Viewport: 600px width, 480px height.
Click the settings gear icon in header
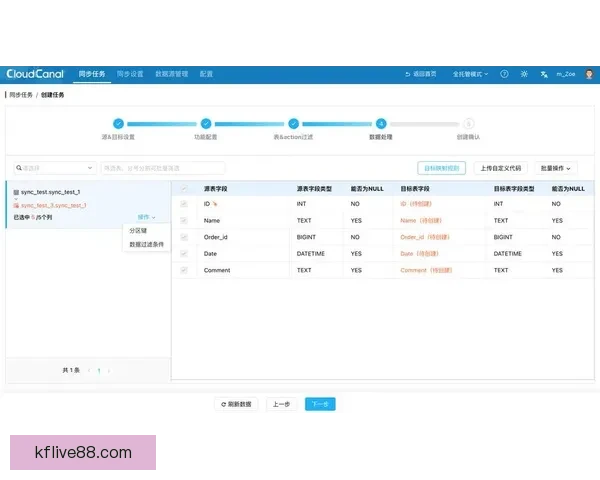pyautogui.click(x=524, y=74)
